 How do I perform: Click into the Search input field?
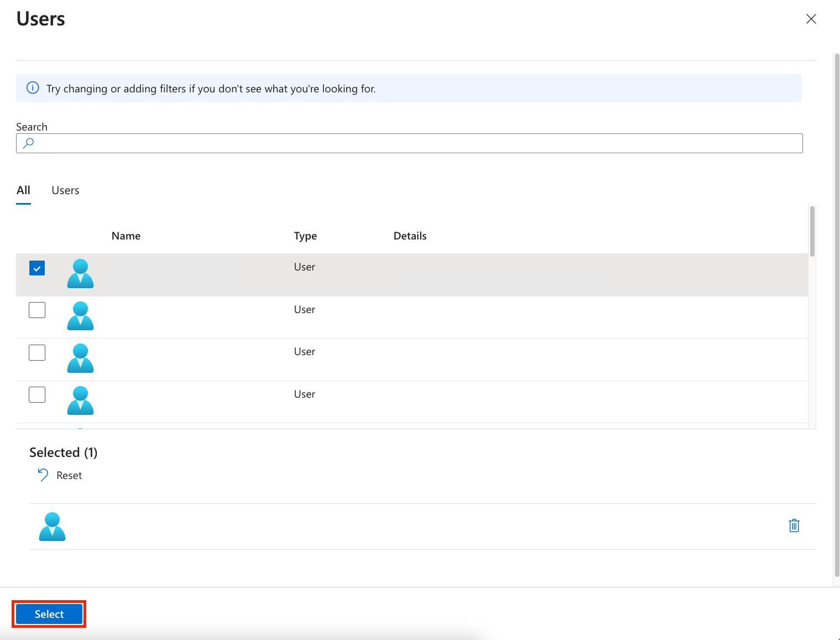(409, 143)
